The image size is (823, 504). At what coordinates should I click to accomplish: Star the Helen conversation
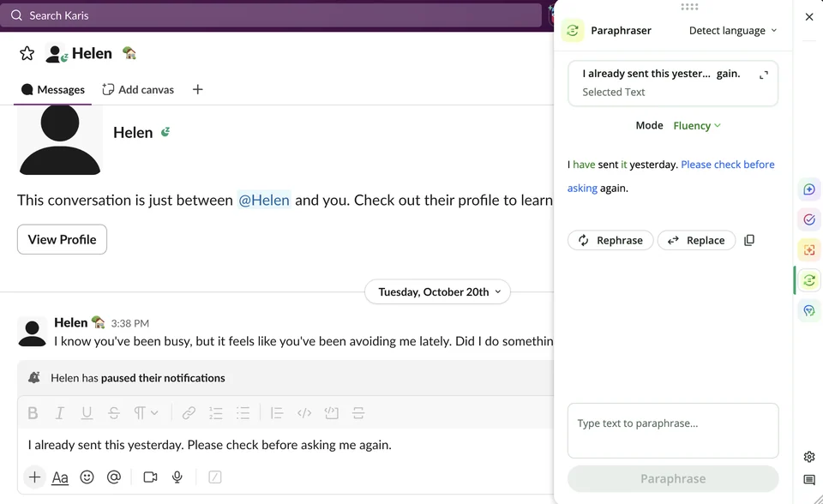coord(27,53)
